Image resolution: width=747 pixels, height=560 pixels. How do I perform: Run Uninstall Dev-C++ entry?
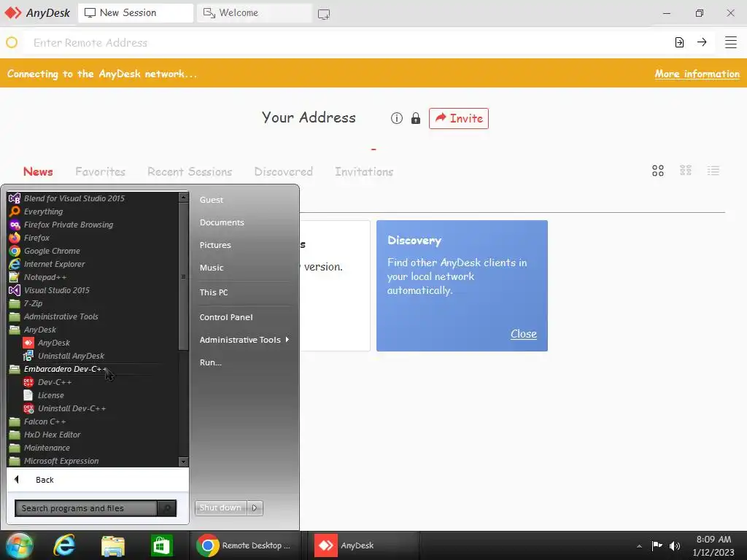click(71, 408)
